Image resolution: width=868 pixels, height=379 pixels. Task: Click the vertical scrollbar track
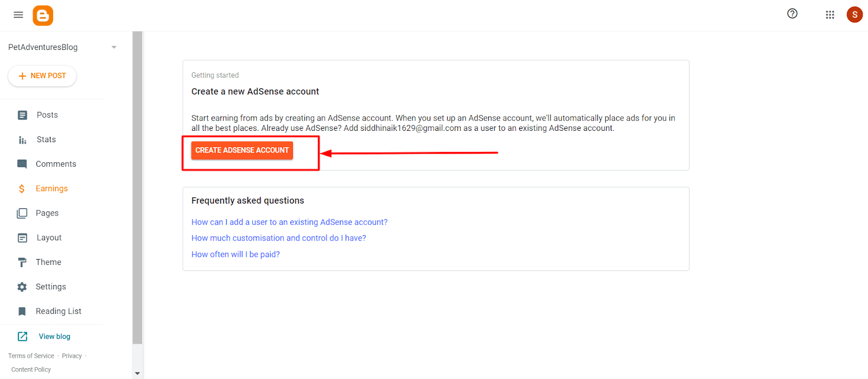coord(137,217)
